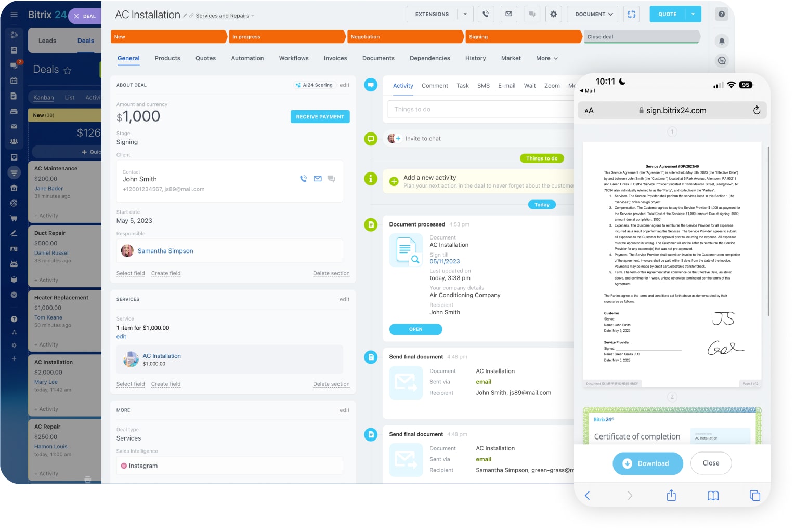
Task: Open the help question mark icon
Action: 722,14
